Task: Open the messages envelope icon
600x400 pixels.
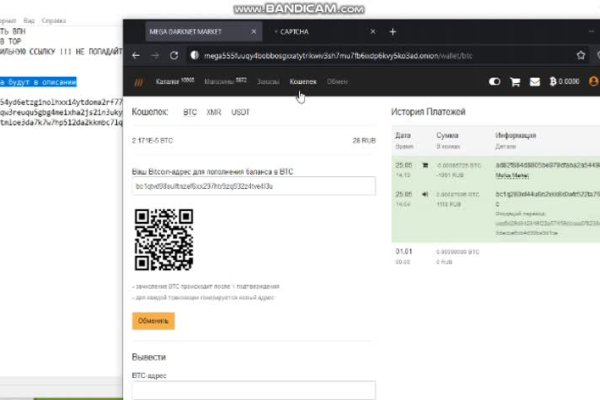Action: coord(532,82)
